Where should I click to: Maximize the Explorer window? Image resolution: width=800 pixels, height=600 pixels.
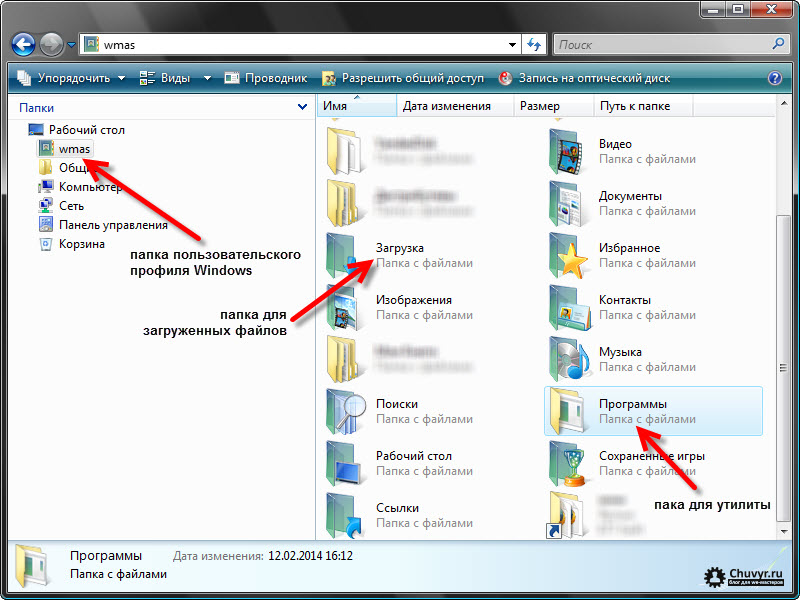pos(738,9)
